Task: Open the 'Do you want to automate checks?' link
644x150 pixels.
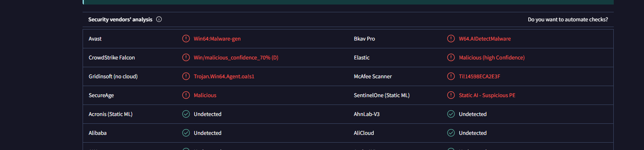Action: click(568, 19)
